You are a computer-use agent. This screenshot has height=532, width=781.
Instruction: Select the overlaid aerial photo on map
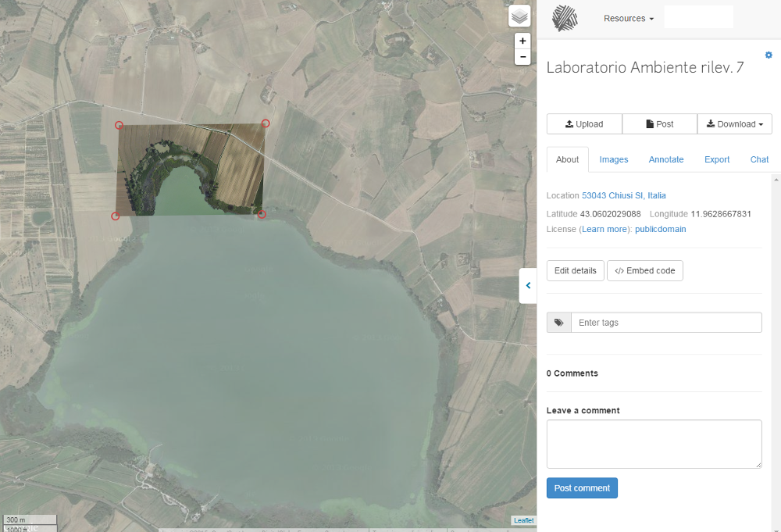click(191, 170)
